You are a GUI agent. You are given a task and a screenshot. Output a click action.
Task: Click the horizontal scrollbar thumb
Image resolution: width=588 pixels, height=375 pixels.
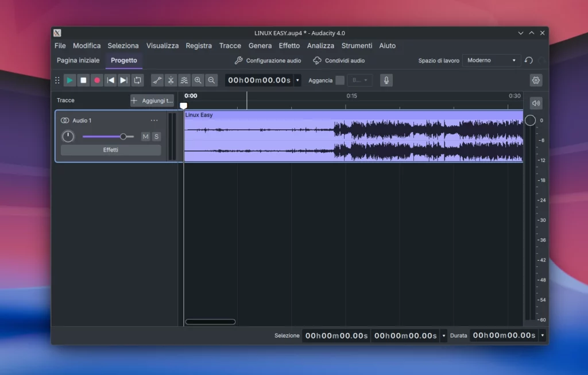[210, 322]
